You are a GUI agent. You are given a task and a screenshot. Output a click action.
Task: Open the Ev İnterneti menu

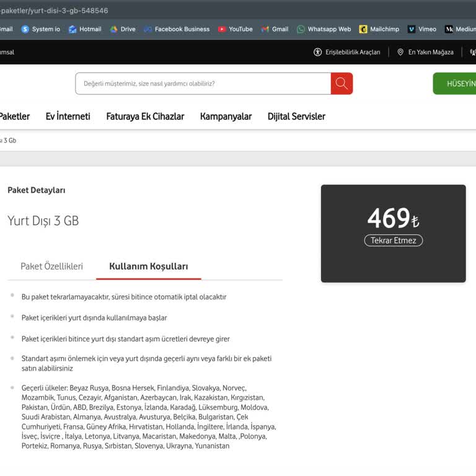click(x=68, y=117)
